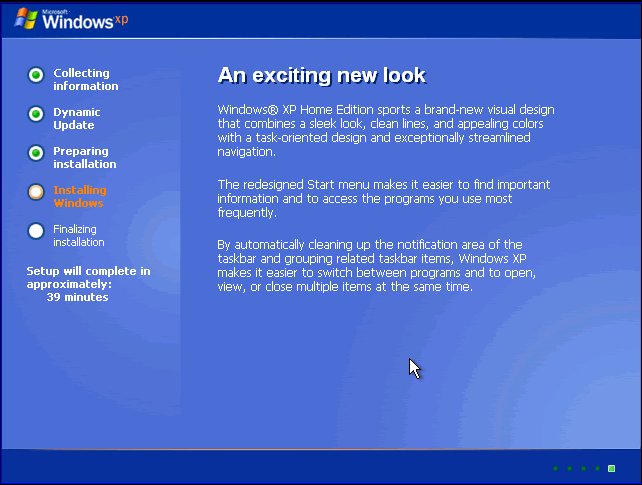Click the Finalizing installation step label

pyautogui.click(x=78, y=236)
